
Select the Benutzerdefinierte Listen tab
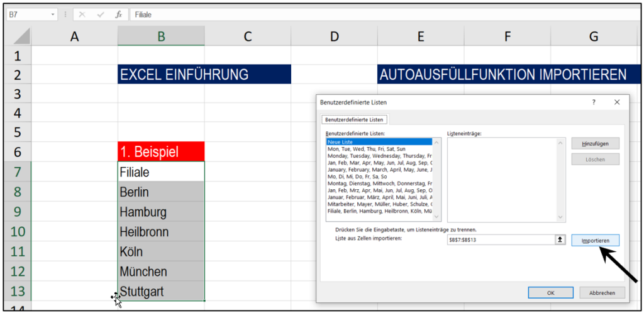click(x=353, y=120)
